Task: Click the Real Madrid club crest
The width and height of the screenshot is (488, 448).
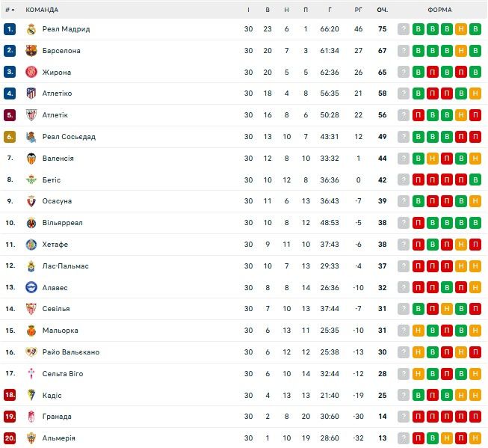Action: pos(31,29)
